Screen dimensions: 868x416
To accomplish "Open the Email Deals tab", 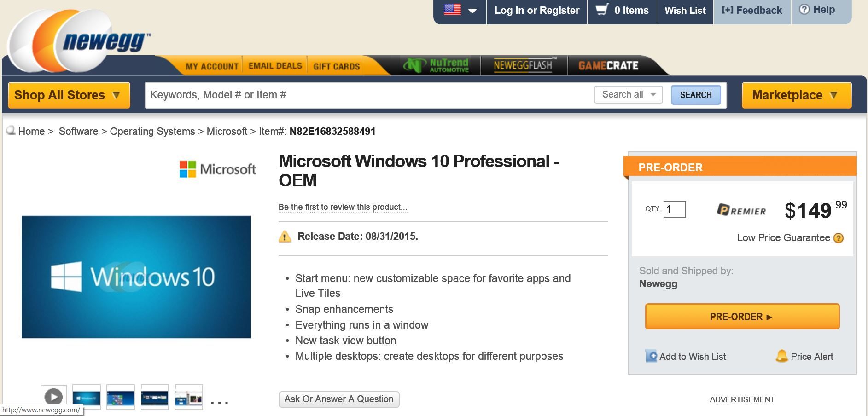I will point(275,66).
